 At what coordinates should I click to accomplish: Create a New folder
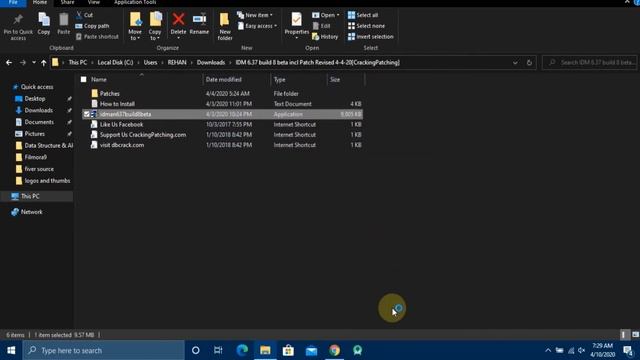pyautogui.click(x=224, y=27)
